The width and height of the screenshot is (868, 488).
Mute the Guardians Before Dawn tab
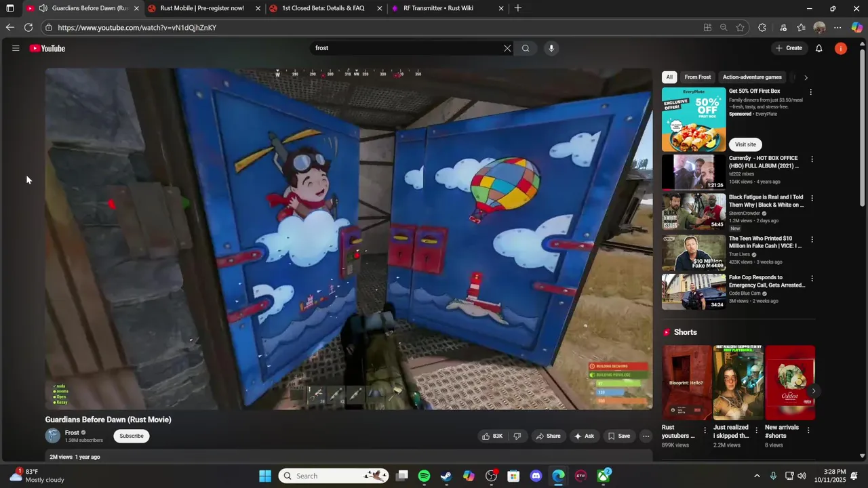(43, 8)
